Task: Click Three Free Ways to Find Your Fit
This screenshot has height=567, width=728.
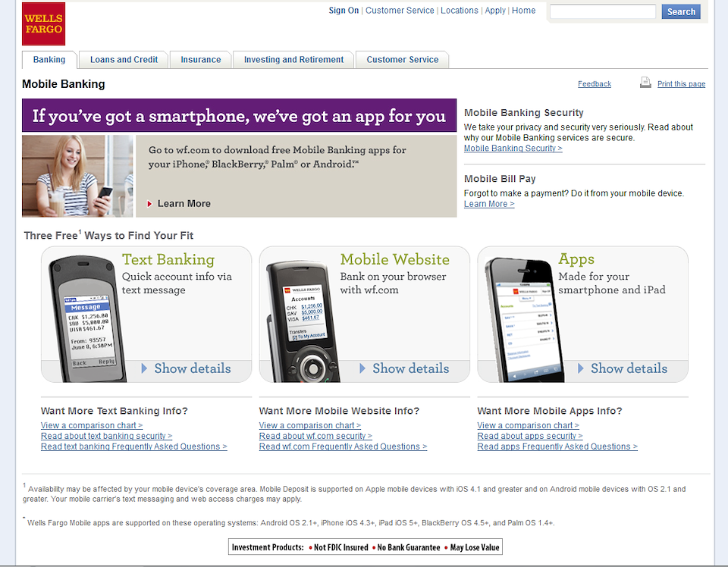Action: point(108,235)
